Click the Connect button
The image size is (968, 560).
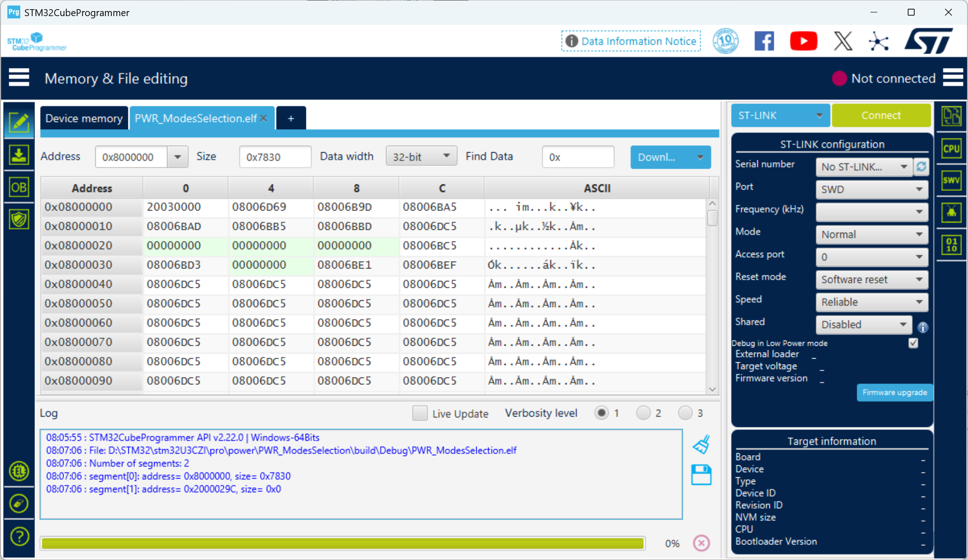[x=881, y=115]
